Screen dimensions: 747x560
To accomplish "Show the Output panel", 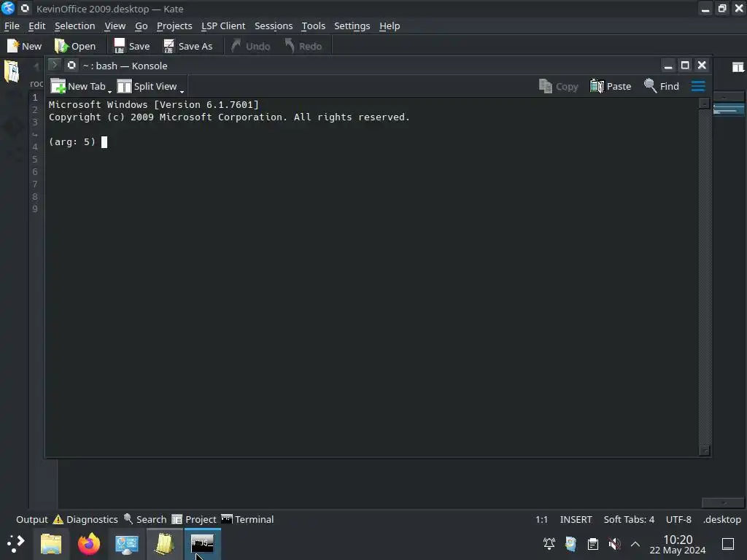I will [x=32, y=519].
